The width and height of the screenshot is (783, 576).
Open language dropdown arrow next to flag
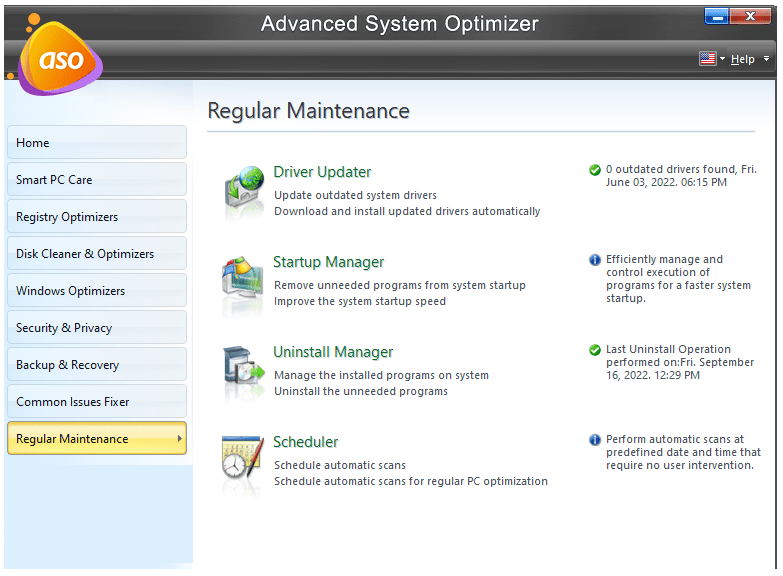[722, 58]
